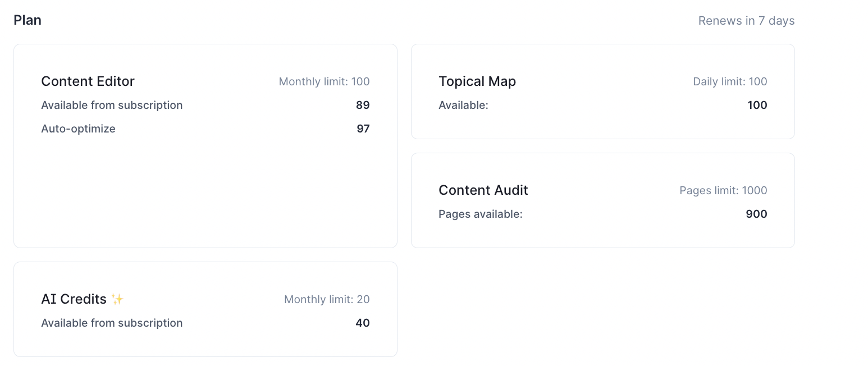Click "Available from subscription" in Content Editor card

click(112, 105)
